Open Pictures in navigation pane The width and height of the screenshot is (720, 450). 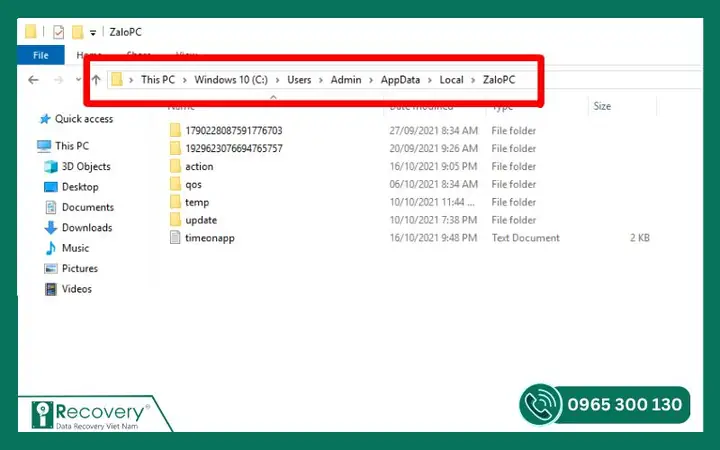(x=80, y=268)
